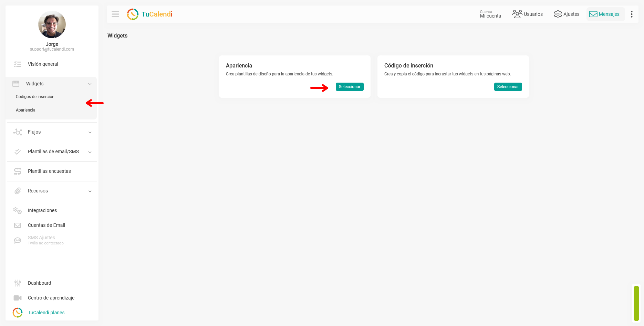Screen dimensions: 644x326
Task: Open the Ajustes link in header
Action: [571, 14]
